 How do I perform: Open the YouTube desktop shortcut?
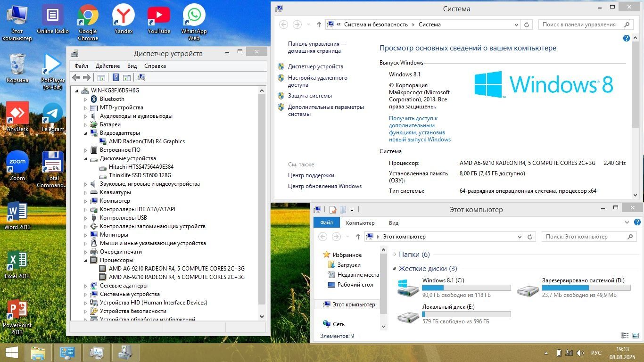tap(159, 19)
